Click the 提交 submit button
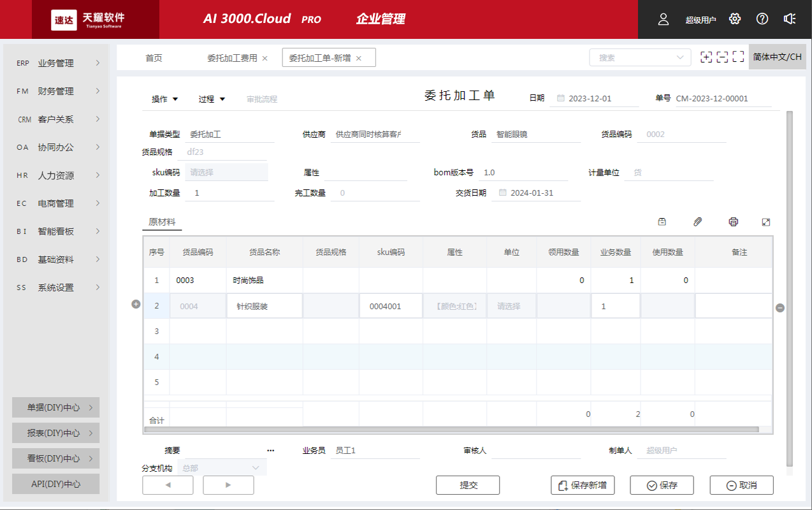This screenshot has height=510, width=812. click(467, 485)
